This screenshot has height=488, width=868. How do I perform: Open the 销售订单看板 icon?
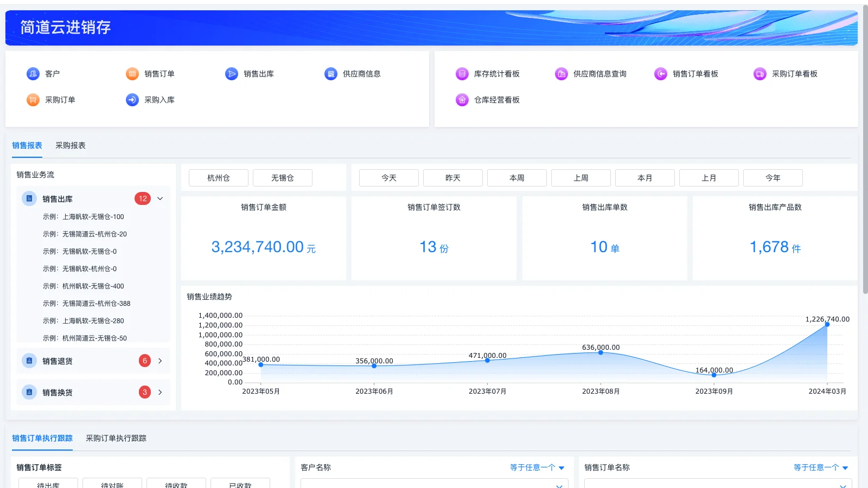click(661, 74)
